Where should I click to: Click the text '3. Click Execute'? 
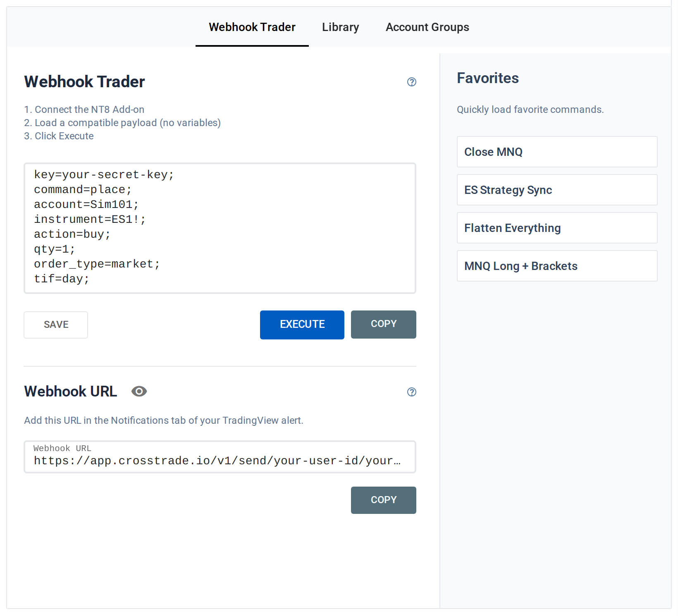[x=59, y=136]
